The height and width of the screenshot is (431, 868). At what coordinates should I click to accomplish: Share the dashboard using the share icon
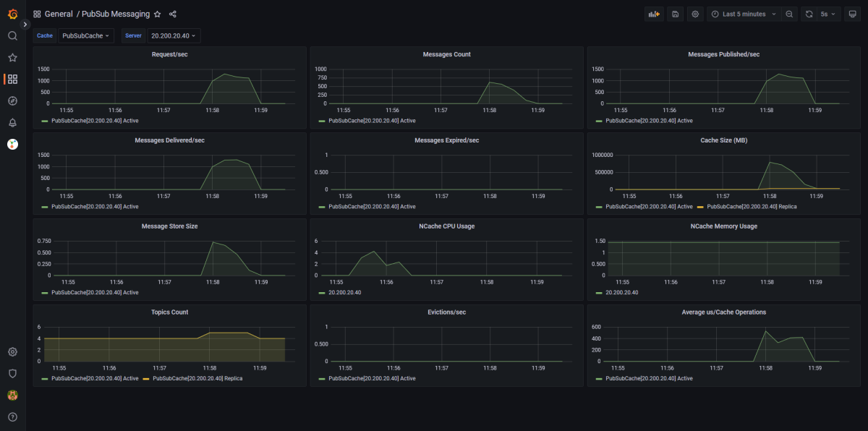(172, 14)
